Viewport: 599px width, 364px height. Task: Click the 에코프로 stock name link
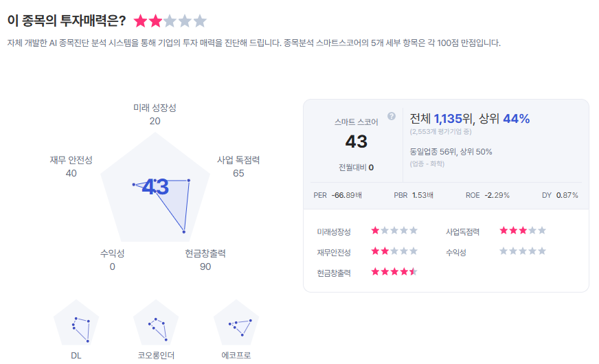(x=236, y=356)
